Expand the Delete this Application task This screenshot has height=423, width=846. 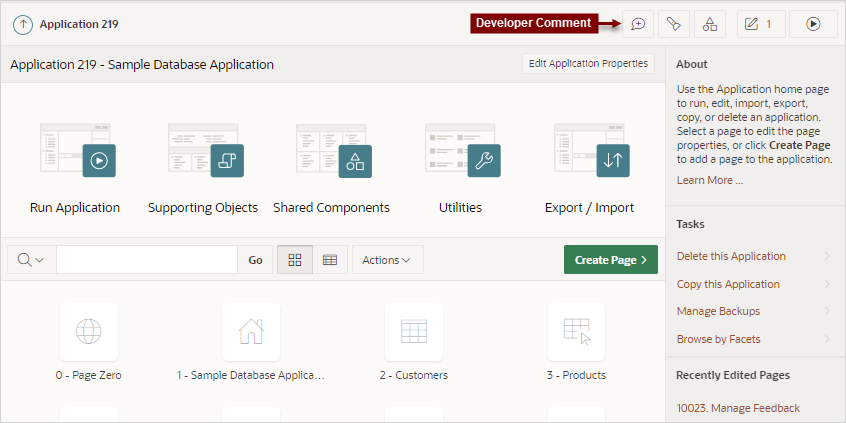click(753, 256)
